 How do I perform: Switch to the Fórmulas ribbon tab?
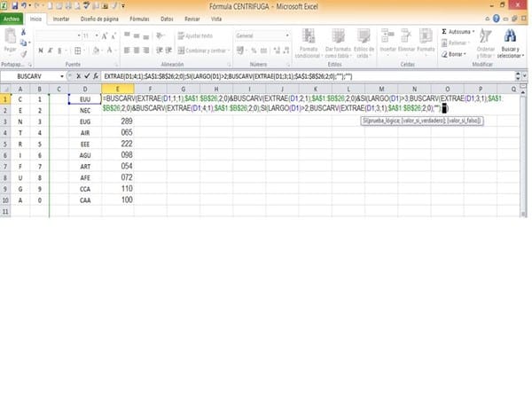coord(139,18)
